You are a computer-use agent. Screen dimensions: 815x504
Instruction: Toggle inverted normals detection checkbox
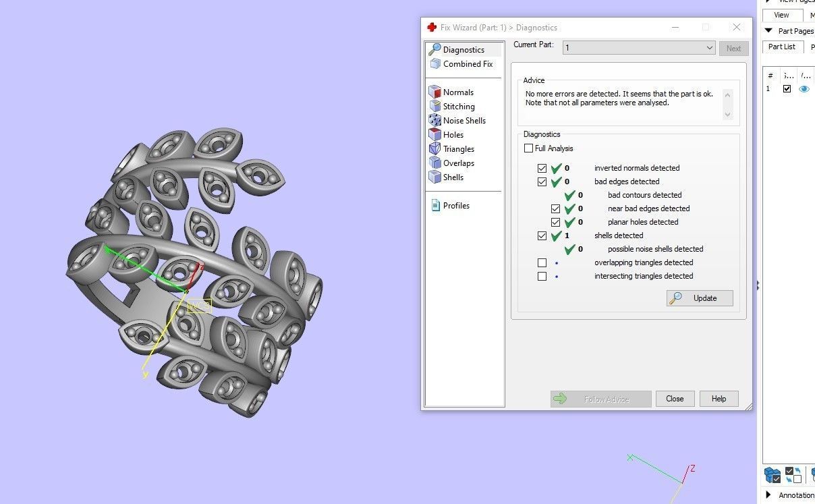coord(542,168)
